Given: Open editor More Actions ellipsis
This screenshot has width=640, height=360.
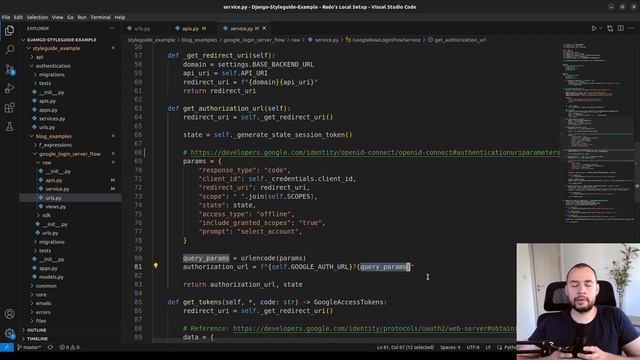Looking at the screenshot, I should [631, 28].
